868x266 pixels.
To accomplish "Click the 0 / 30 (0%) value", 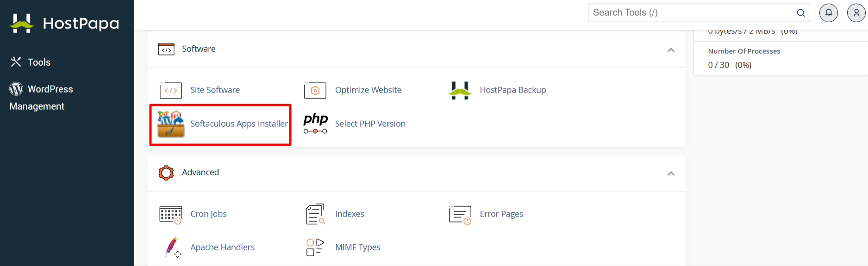I will (x=730, y=65).
